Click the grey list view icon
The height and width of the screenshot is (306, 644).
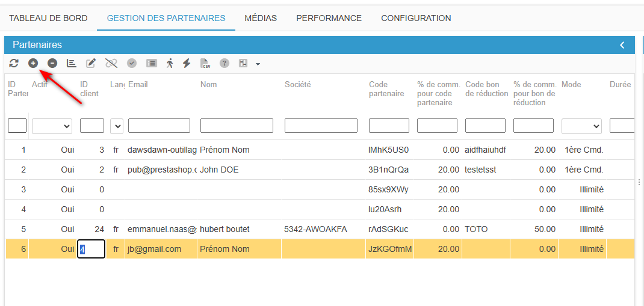(x=152, y=63)
